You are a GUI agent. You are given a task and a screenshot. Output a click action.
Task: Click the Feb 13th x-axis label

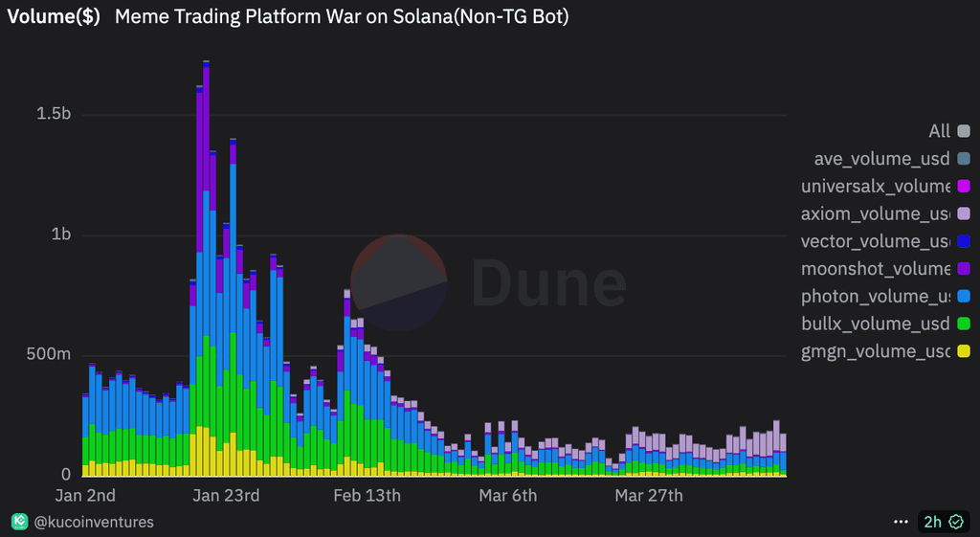tap(367, 496)
